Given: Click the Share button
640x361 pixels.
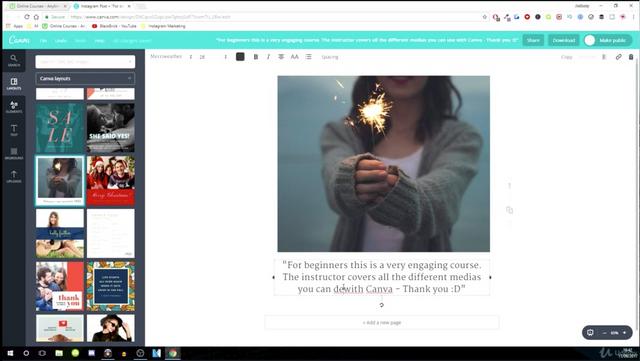Looking at the screenshot, I should click(x=533, y=40).
